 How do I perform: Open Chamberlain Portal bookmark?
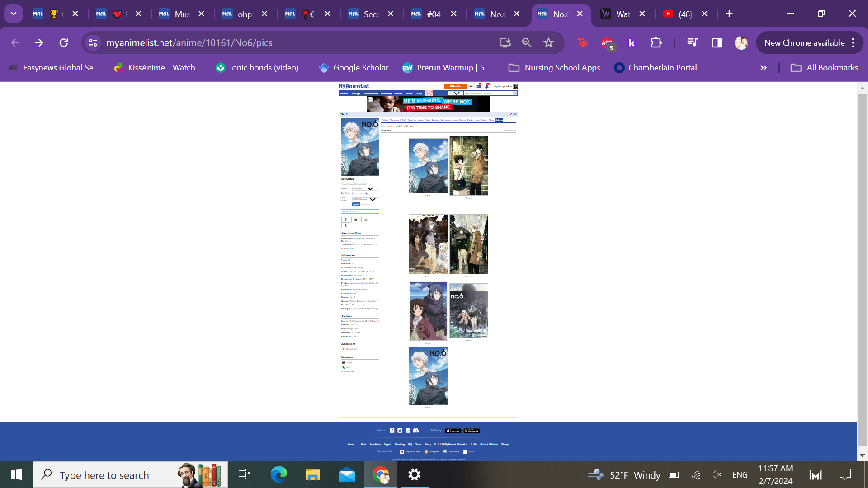pyautogui.click(x=656, y=67)
